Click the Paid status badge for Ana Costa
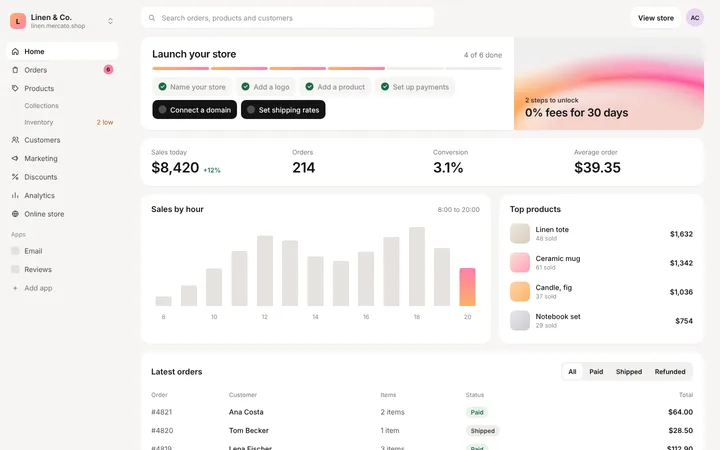720x450 pixels. coord(477,412)
